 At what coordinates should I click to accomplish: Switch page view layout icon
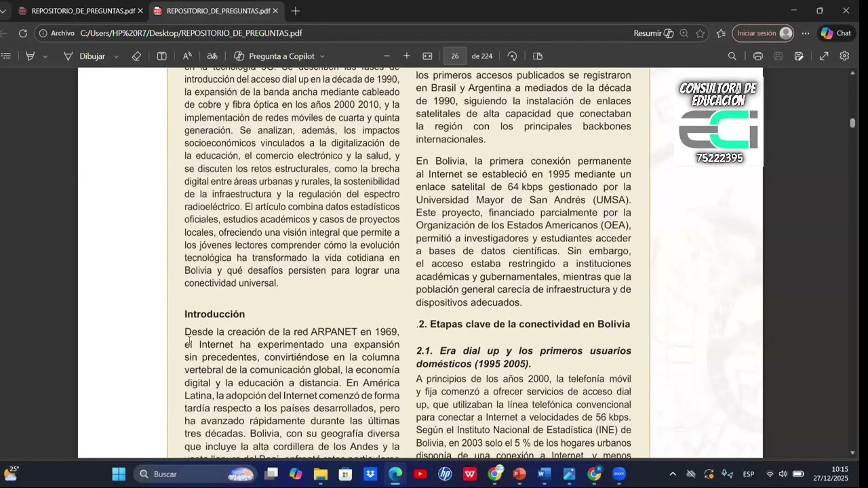pos(538,56)
